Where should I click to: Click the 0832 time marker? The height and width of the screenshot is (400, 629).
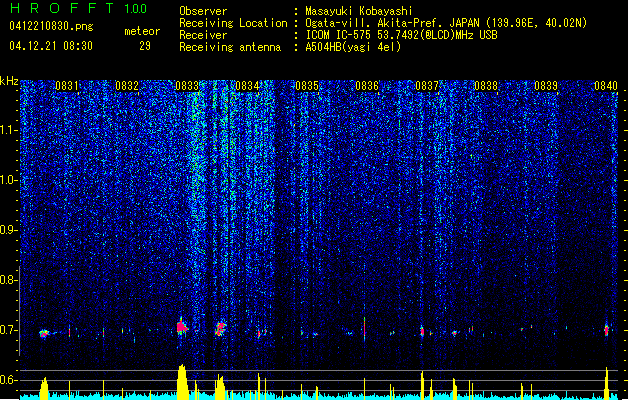[127, 85]
